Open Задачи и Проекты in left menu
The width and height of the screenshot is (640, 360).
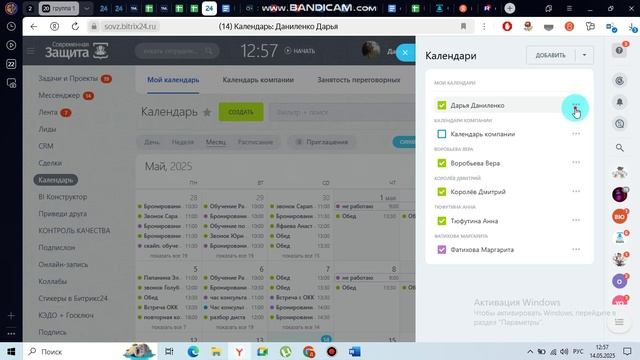tap(68, 78)
